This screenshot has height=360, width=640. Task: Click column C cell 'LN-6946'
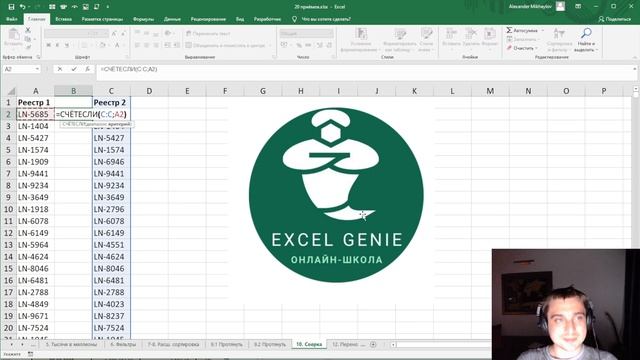coord(111,162)
